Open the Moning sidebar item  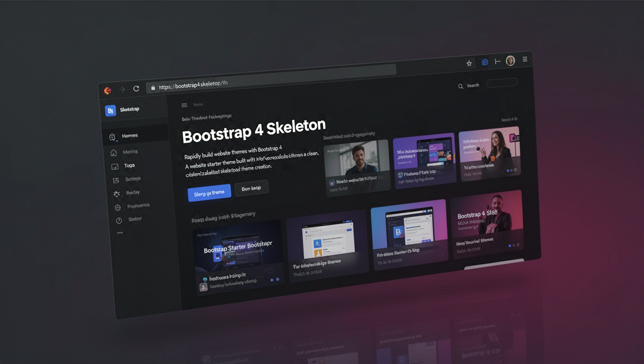[x=130, y=152]
